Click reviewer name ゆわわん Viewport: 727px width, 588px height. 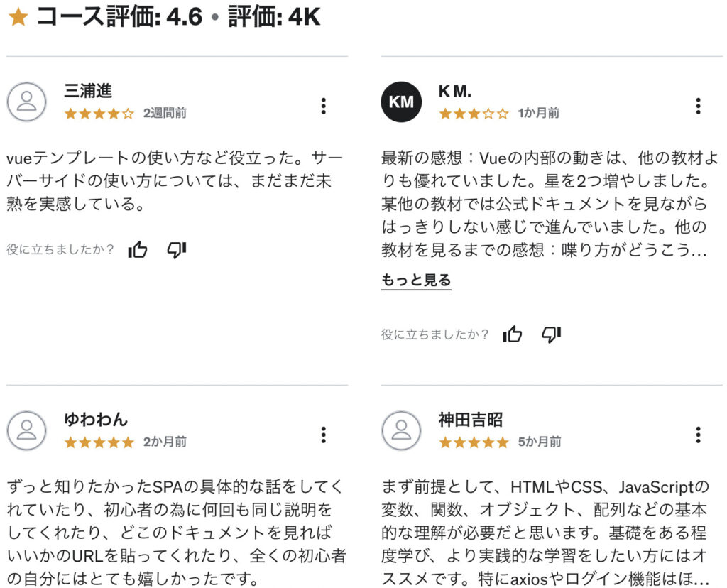(x=96, y=419)
